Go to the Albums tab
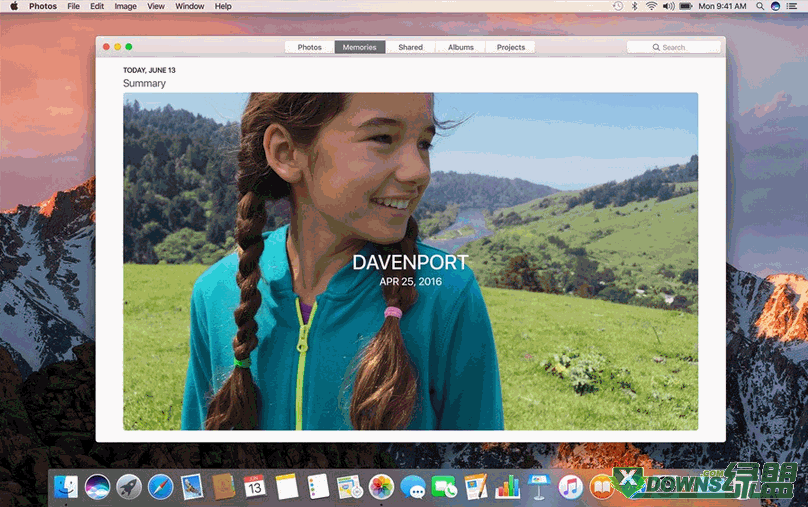This screenshot has width=808, height=507. tap(461, 47)
